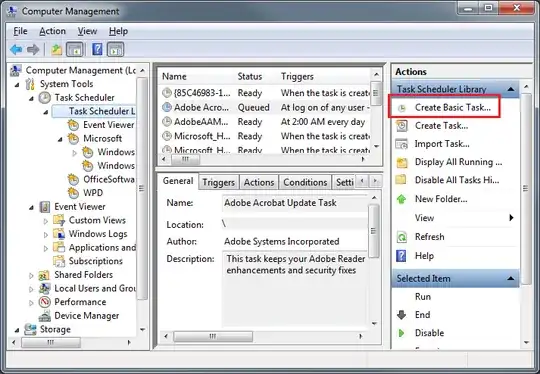Image resolution: width=540 pixels, height=374 pixels.
Task: Click the Help question mark icon in Actions
Action: tap(401, 256)
